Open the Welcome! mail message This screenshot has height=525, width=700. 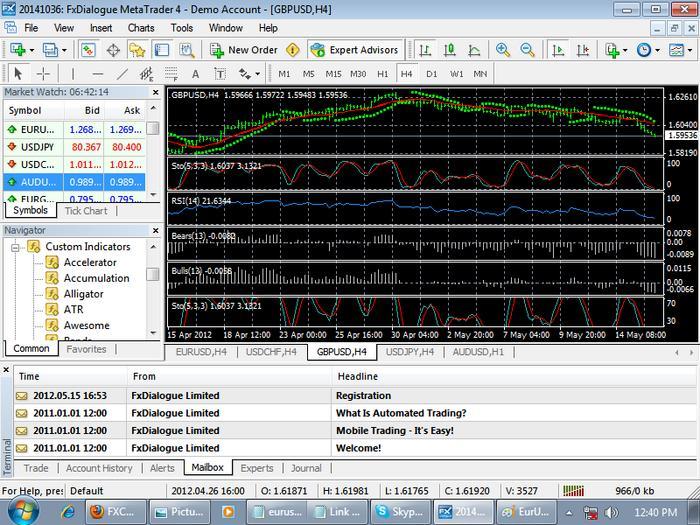click(x=355, y=448)
